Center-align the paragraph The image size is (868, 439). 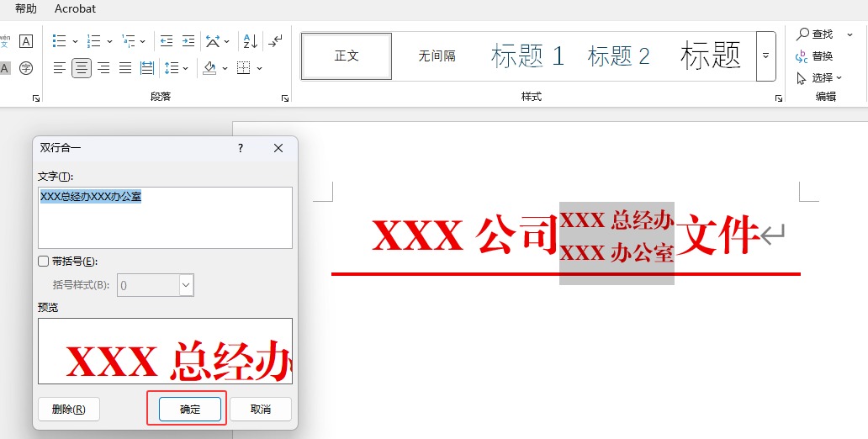click(x=82, y=68)
